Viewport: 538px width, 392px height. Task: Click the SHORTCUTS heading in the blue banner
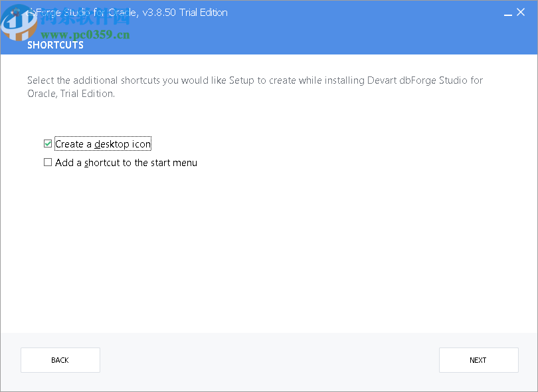[55, 45]
